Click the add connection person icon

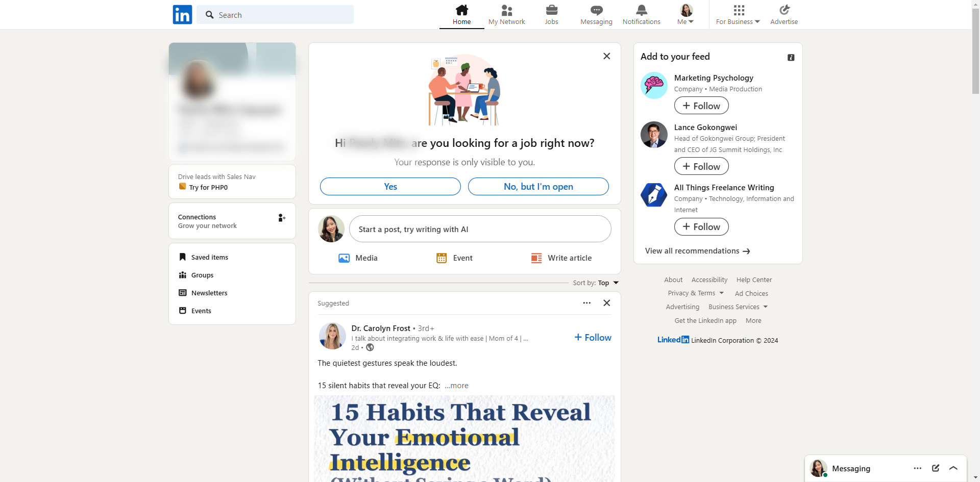tap(281, 218)
